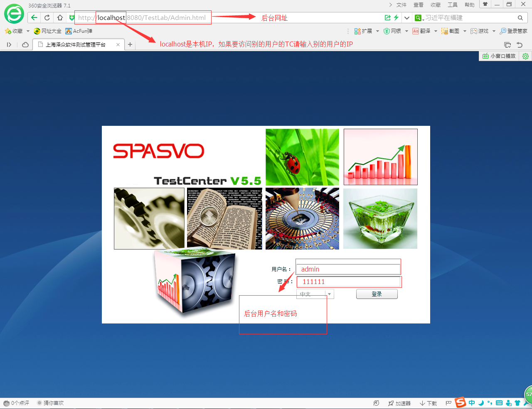This screenshot has height=409, width=532.
Task: Click the green share icon in address bar
Action: pyautogui.click(x=388, y=17)
